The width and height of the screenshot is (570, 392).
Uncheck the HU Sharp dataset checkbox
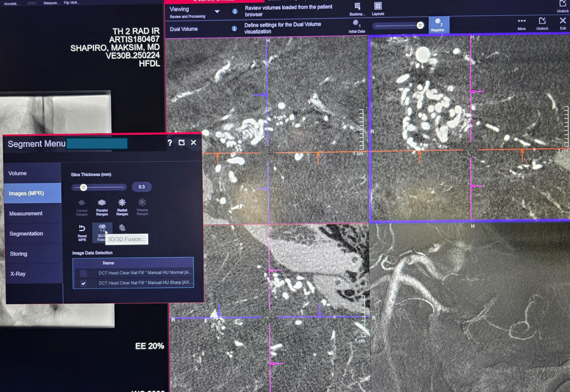click(x=83, y=283)
